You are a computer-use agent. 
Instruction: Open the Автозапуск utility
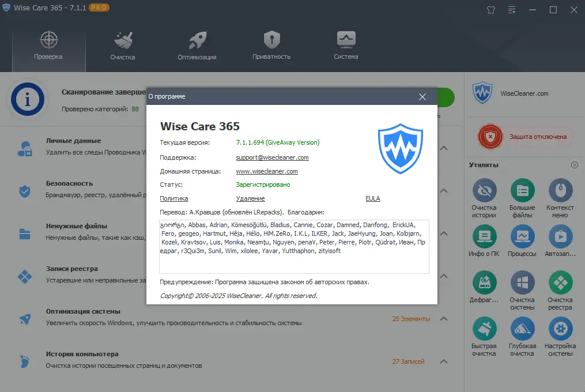click(560, 241)
